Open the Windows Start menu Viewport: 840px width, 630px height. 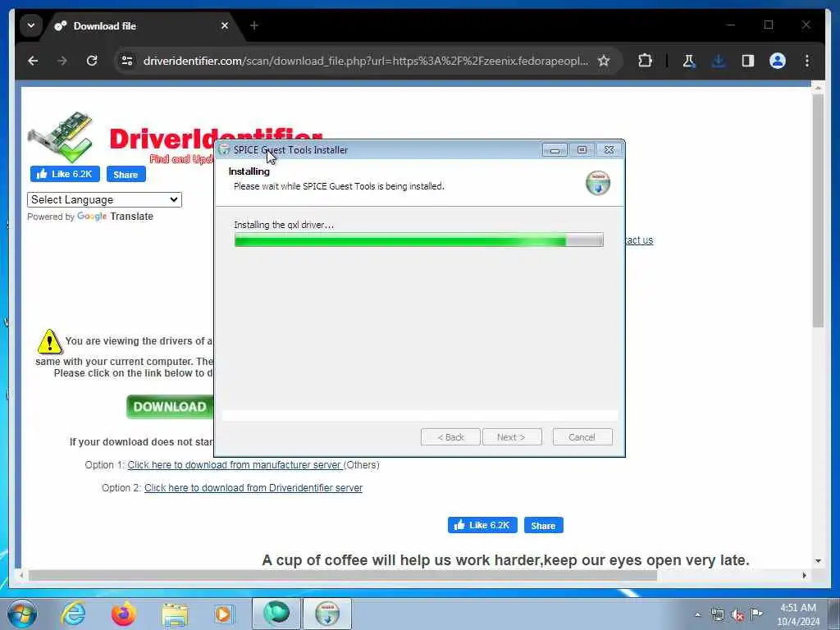(x=22, y=614)
